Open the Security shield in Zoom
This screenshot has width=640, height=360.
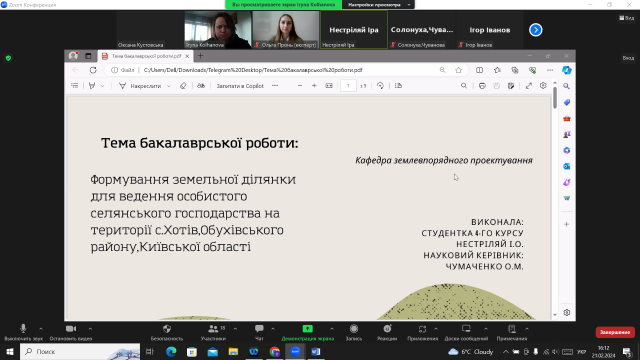pos(167,329)
